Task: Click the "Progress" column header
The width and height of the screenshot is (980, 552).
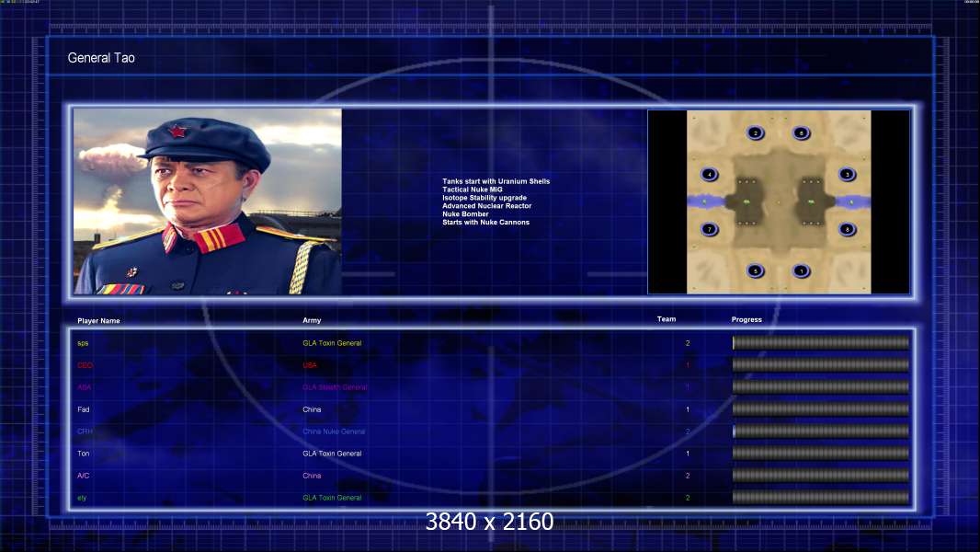Action: click(746, 319)
